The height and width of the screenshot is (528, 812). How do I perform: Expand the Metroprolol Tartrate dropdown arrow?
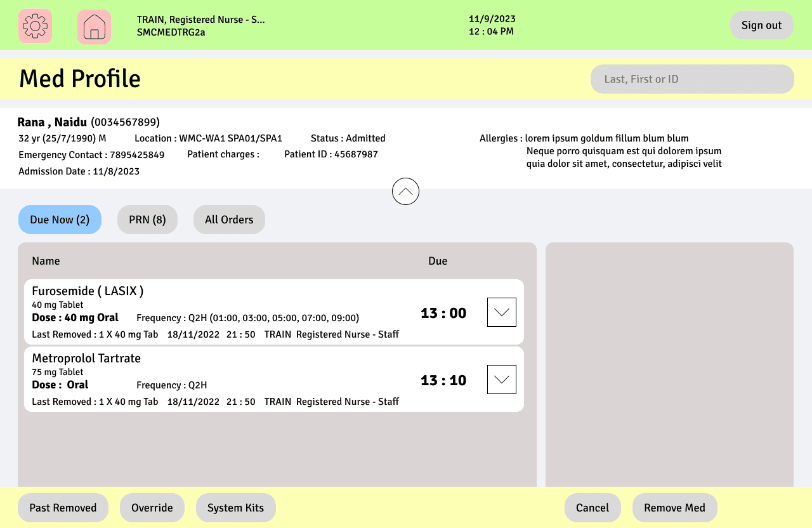pos(501,379)
